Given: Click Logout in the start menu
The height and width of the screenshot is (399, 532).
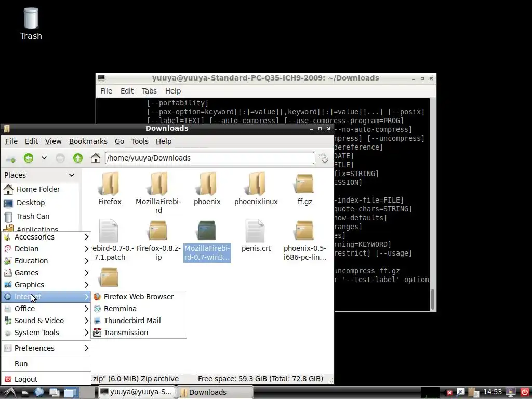Looking at the screenshot, I should tap(46, 379).
